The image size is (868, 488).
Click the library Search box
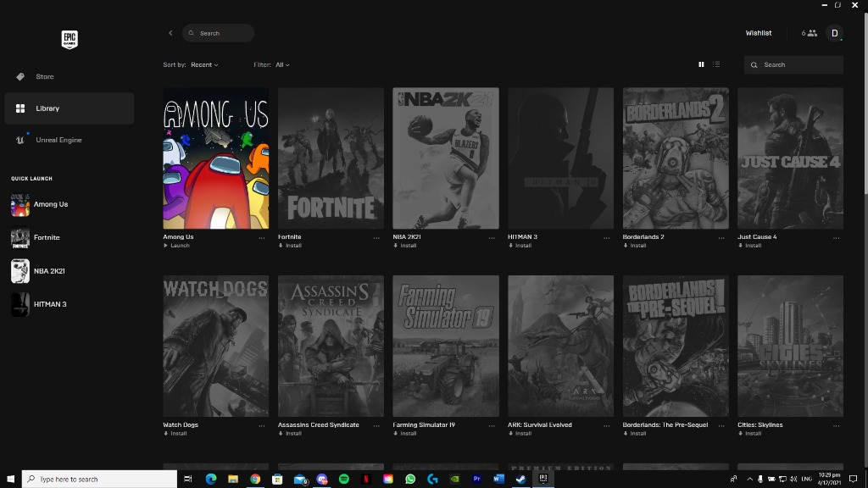coord(793,64)
